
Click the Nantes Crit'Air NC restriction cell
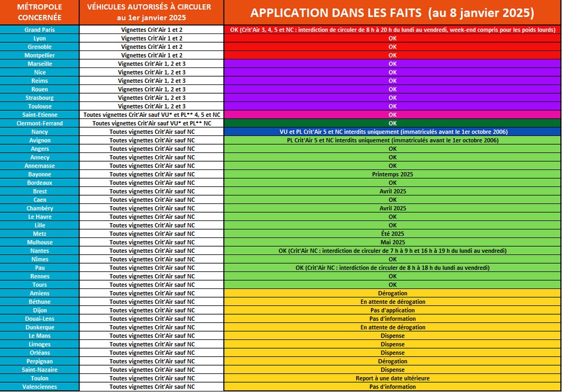point(392,251)
